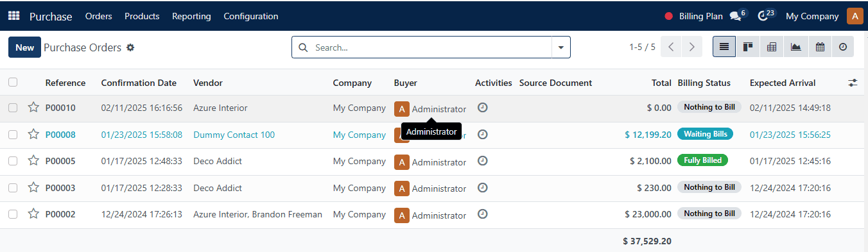Open the Products menu
This screenshot has height=252, width=868.
(142, 16)
